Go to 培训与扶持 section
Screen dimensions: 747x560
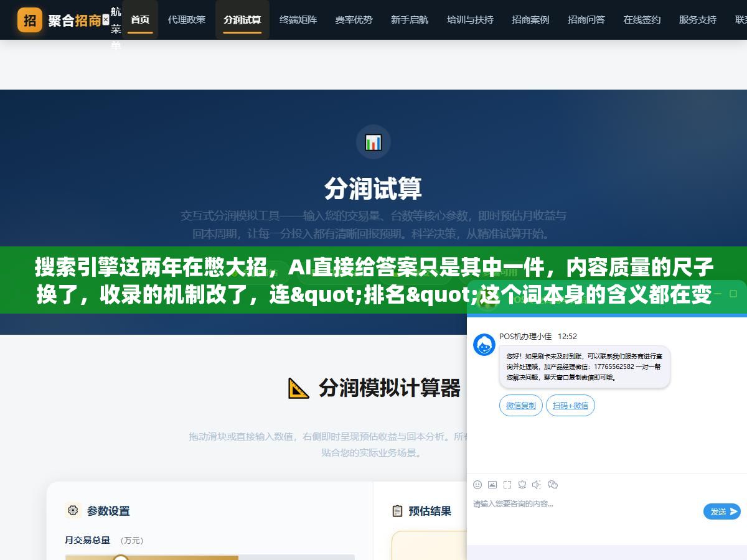point(470,19)
